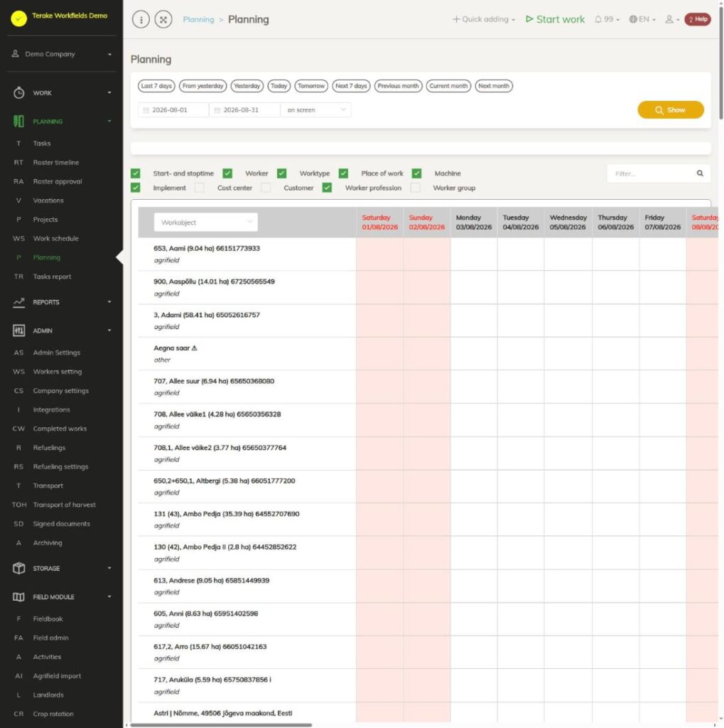Click the calendar icon of start date field
The image size is (724, 728).
point(146,110)
